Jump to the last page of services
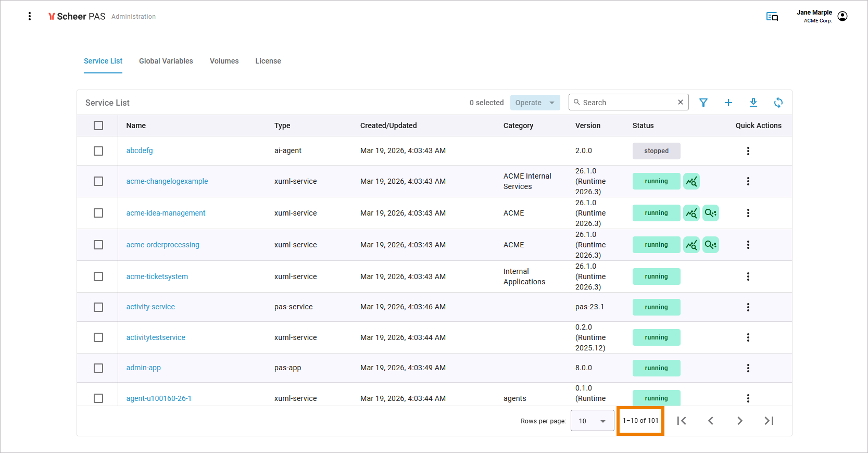This screenshot has width=868, height=453. coord(769,421)
